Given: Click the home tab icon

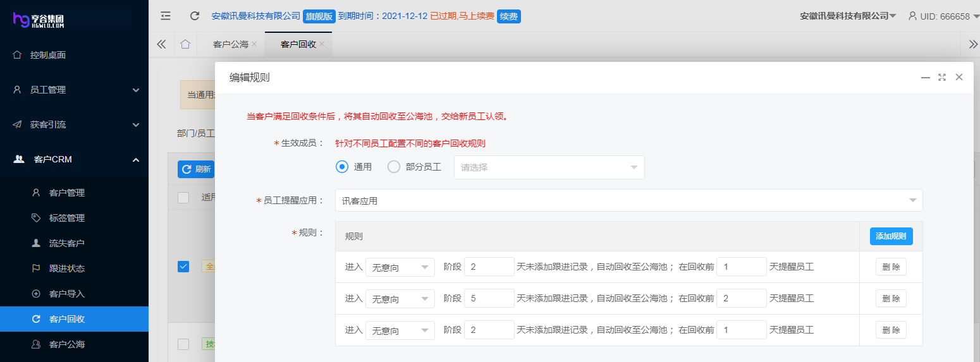Looking at the screenshot, I should tap(185, 44).
